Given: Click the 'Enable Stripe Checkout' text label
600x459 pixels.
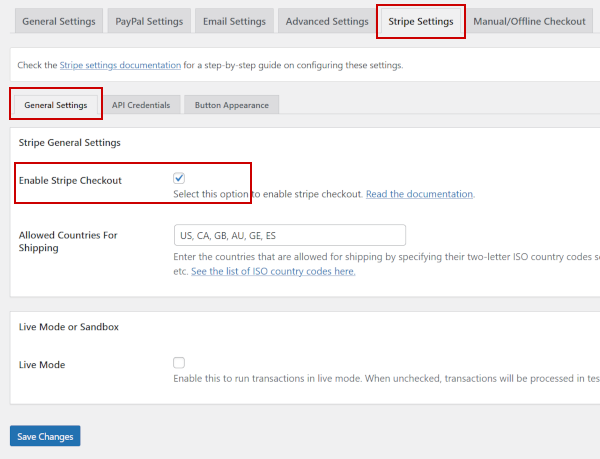Looking at the screenshot, I should 70,180.
